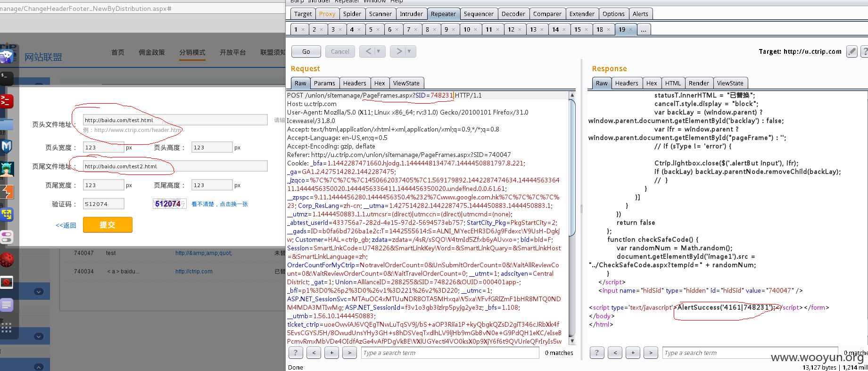This screenshot has width=868, height=371.
Task: Click the Request search help button
Action: [295, 353]
